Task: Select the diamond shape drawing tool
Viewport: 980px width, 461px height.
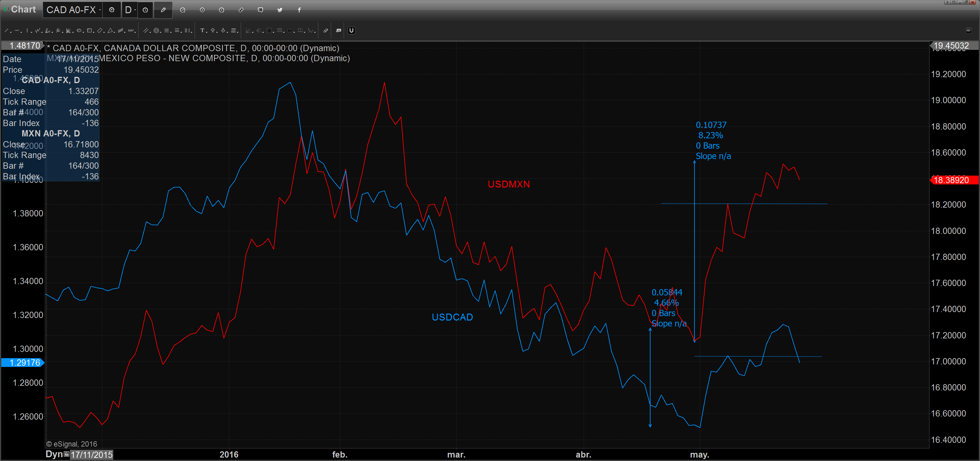Action: (100, 30)
